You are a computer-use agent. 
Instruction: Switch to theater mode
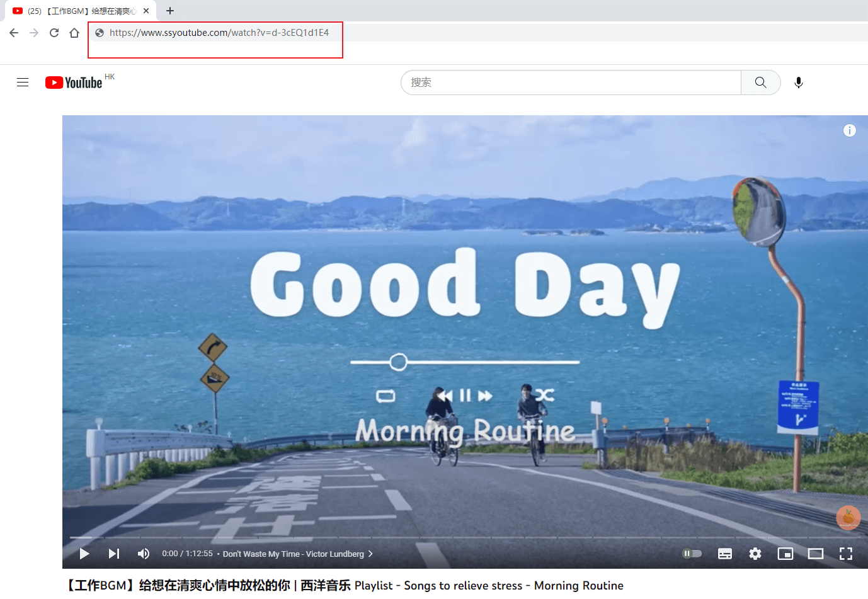click(x=815, y=554)
